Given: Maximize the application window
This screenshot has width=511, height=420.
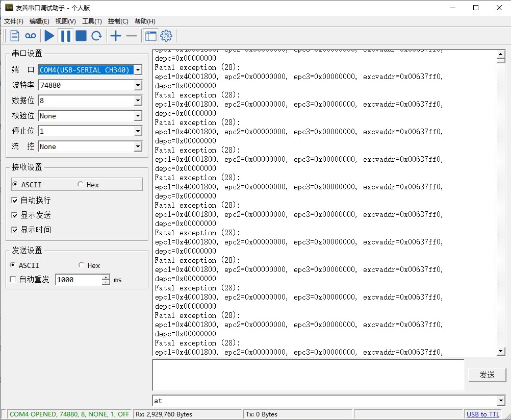Looking at the screenshot, I should click(x=476, y=8).
